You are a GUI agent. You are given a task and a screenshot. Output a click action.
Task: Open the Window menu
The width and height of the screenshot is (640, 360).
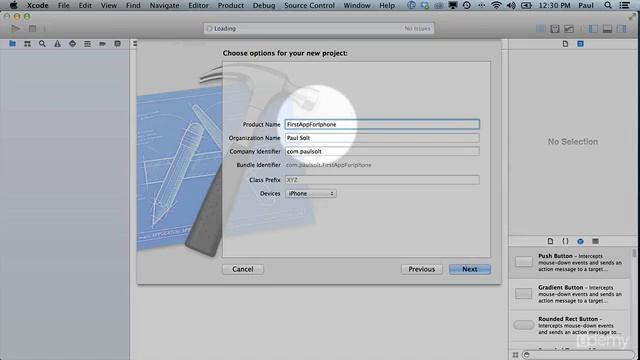(x=357, y=5)
